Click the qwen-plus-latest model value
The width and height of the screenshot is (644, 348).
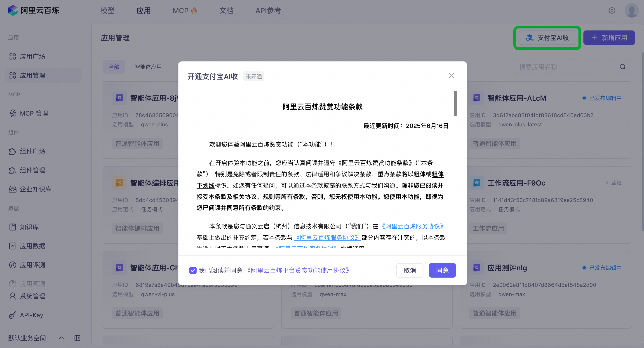[520, 125]
